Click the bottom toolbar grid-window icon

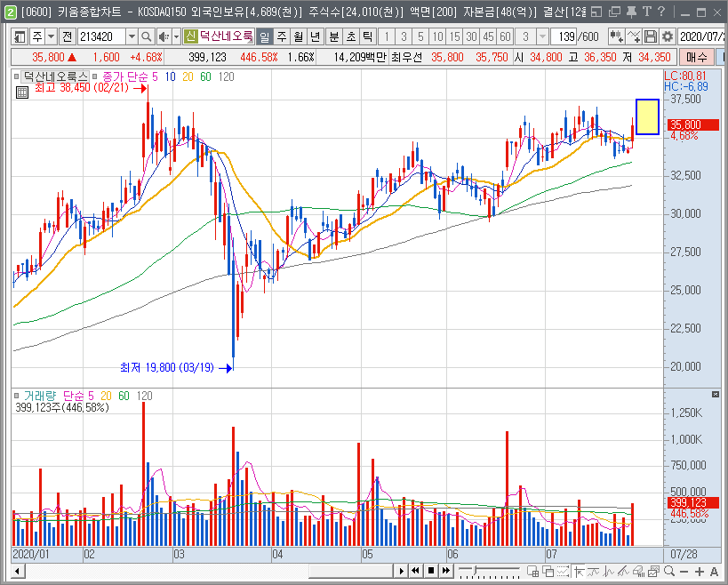tap(532, 571)
